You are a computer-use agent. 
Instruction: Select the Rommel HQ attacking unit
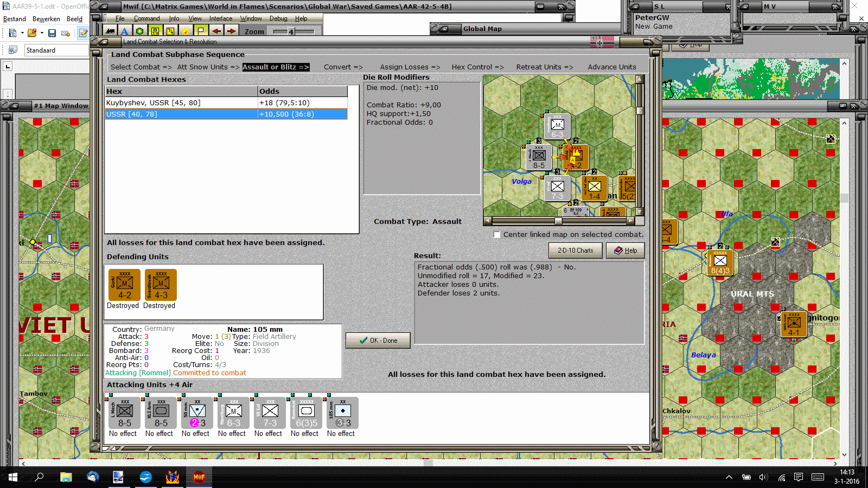306,413
